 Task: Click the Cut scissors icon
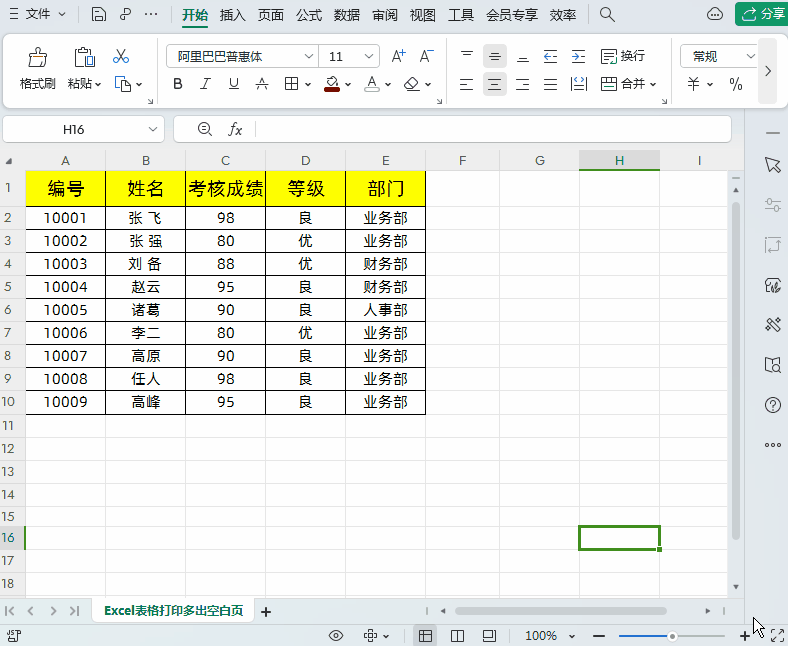coord(121,56)
